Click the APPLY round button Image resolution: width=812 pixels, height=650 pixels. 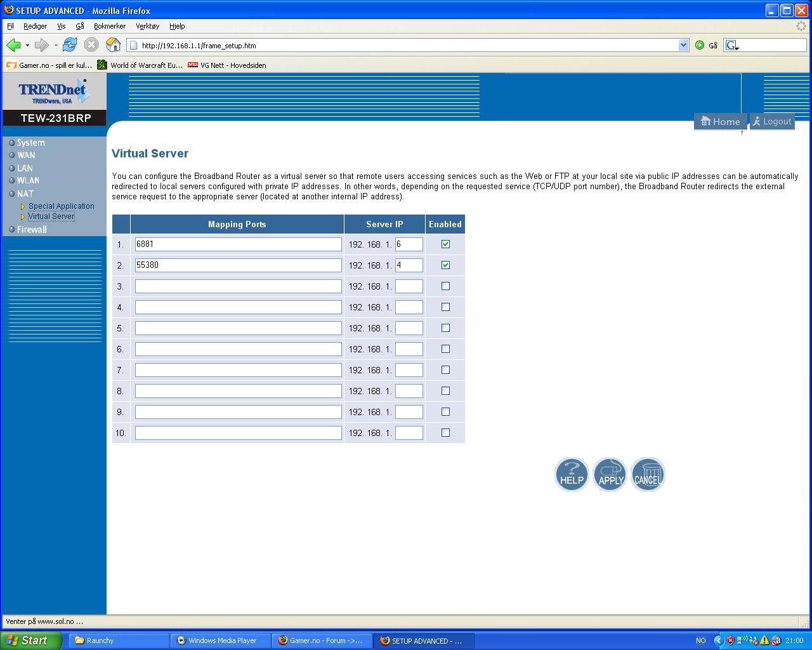[610, 474]
